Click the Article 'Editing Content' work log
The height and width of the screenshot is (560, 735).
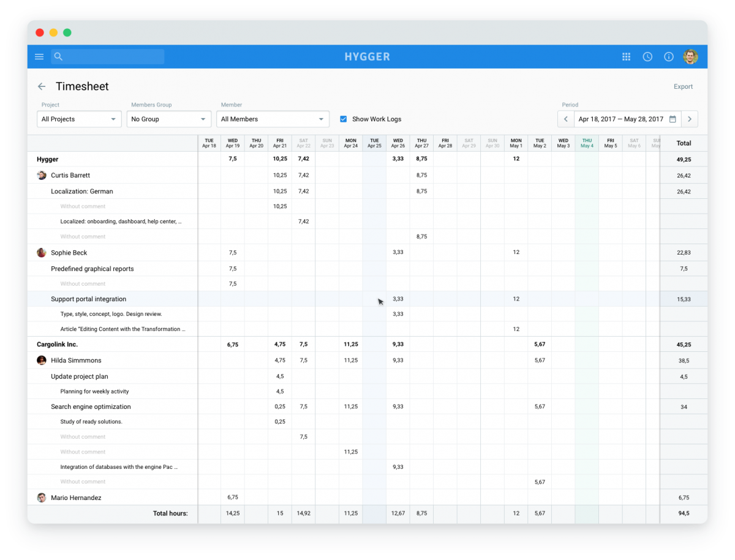pyautogui.click(x=123, y=329)
